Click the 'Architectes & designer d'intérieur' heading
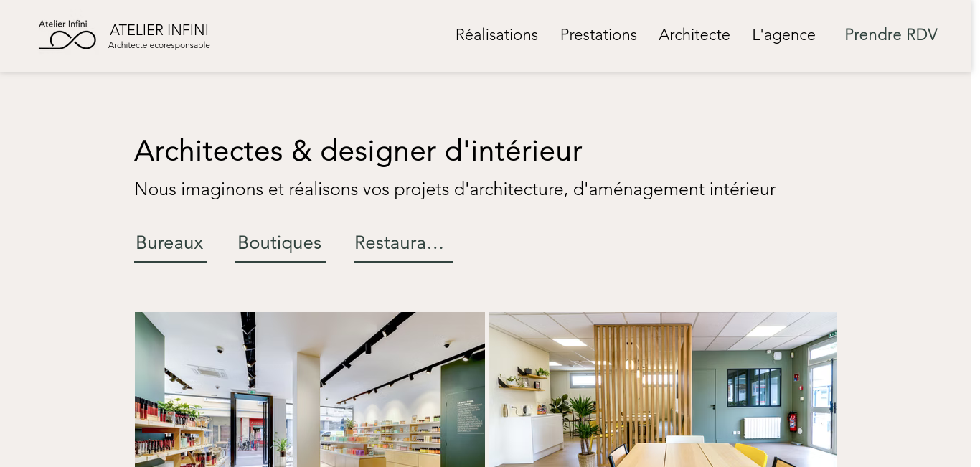Viewport: 980px width, 467px height. [358, 151]
